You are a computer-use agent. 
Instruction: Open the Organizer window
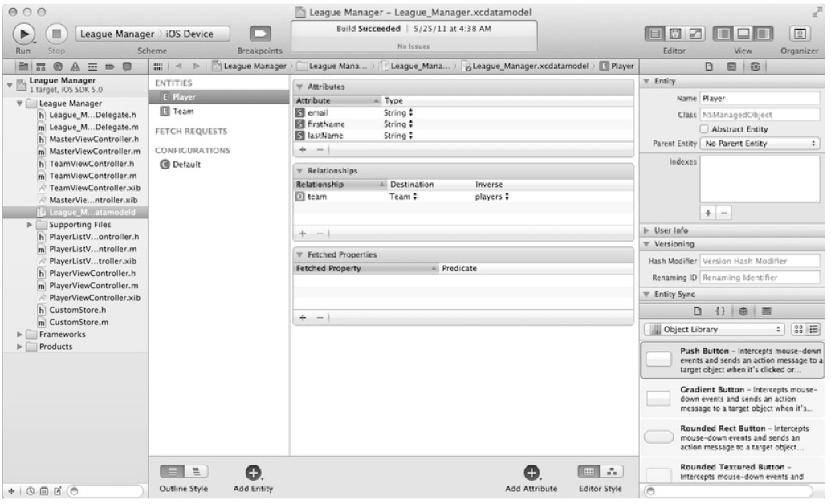tap(799, 34)
